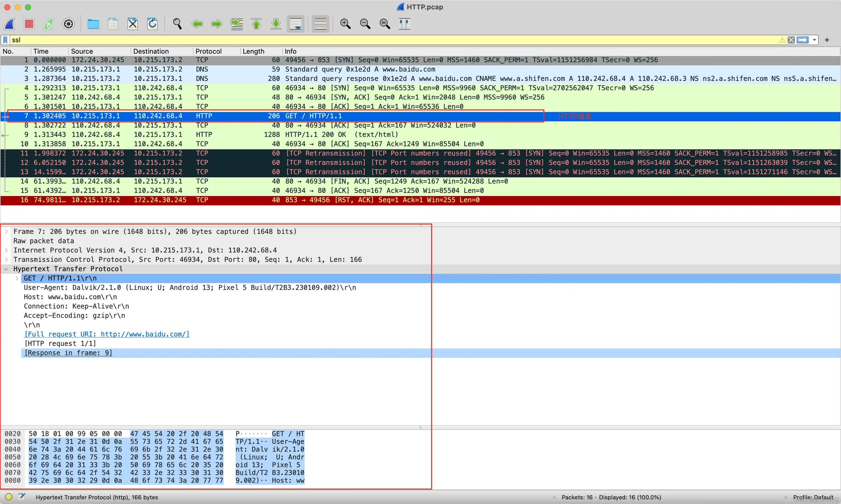The height and width of the screenshot is (504, 841).
Task: Click the shark fin start capture icon
Action: (10, 24)
